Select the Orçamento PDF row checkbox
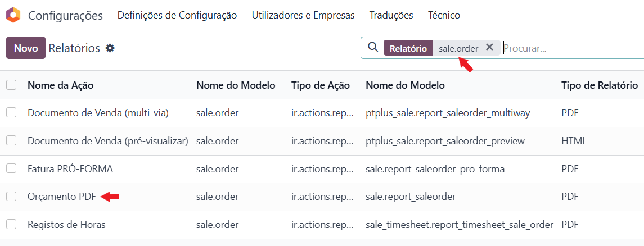This screenshot has width=644, height=246. tap(11, 197)
